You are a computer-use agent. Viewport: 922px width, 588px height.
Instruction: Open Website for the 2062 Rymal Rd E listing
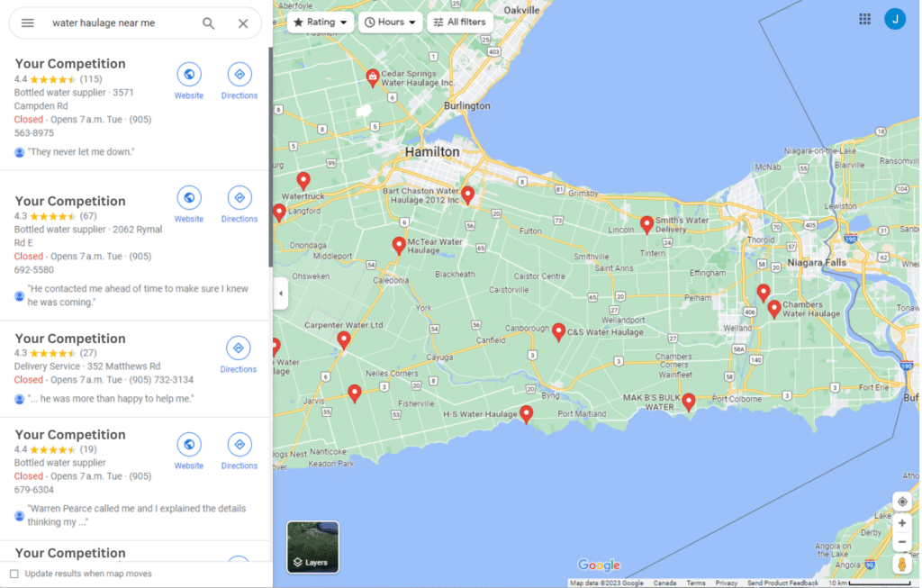tap(189, 204)
